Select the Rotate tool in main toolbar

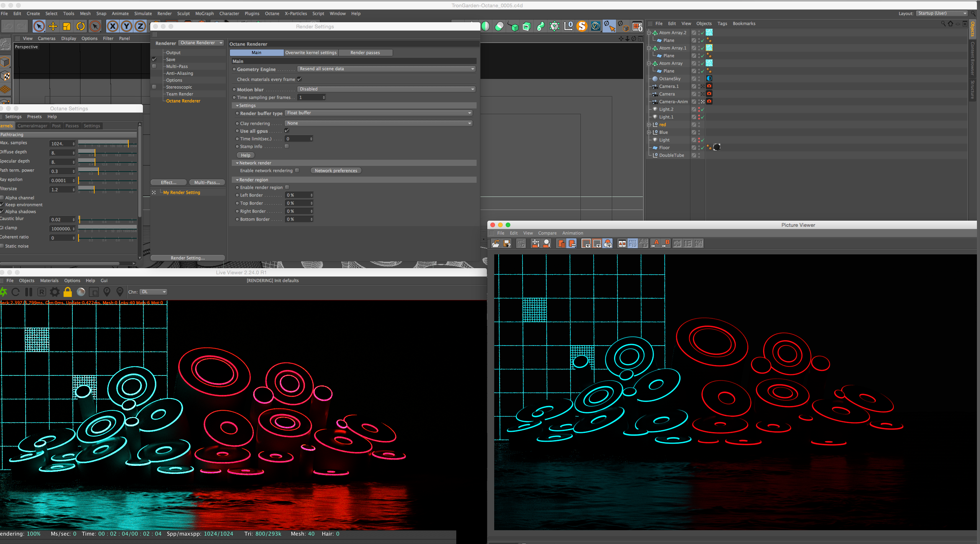[80, 26]
